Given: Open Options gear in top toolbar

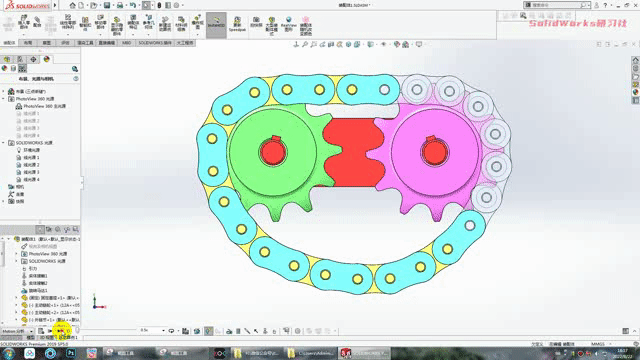Looking at the screenshot, I should 176,5.
